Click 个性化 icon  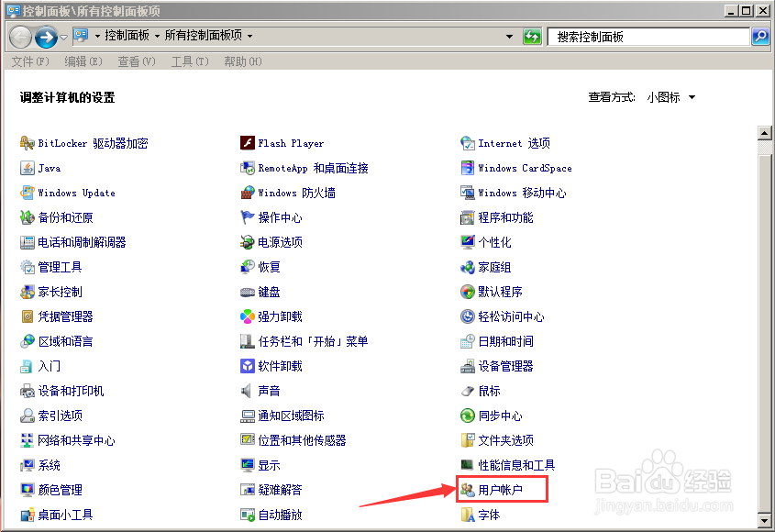coord(467,242)
